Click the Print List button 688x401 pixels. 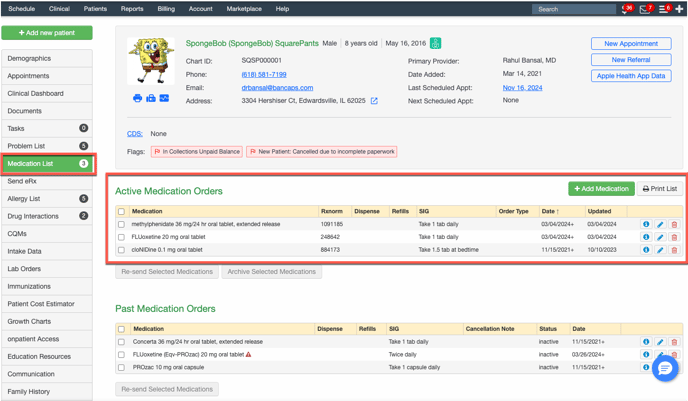pos(660,188)
